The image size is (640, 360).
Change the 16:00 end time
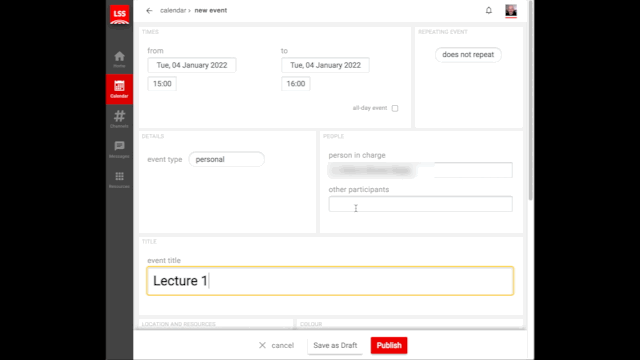(x=296, y=84)
